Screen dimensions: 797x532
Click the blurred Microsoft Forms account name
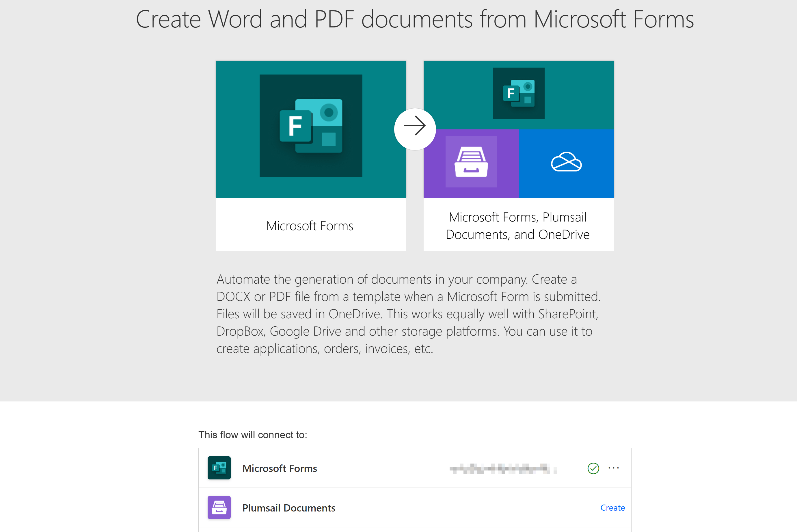(x=503, y=468)
